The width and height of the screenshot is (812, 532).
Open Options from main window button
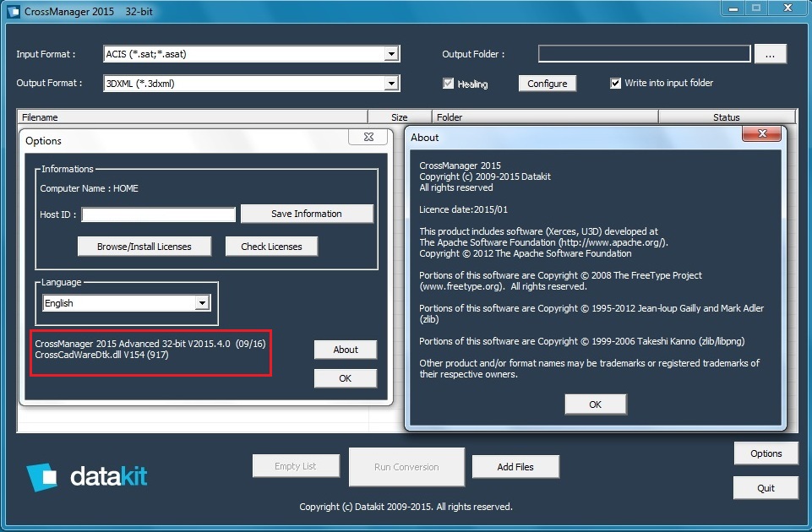766,453
